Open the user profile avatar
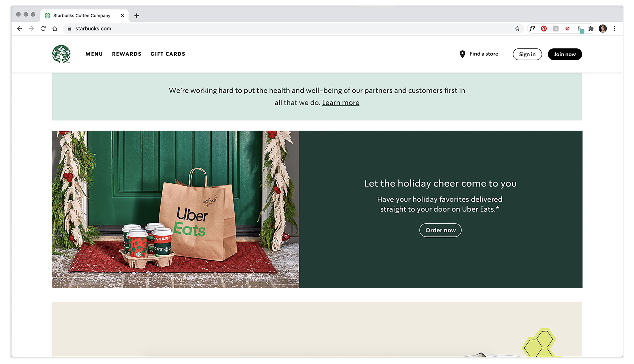The height and width of the screenshot is (364, 634). click(603, 29)
